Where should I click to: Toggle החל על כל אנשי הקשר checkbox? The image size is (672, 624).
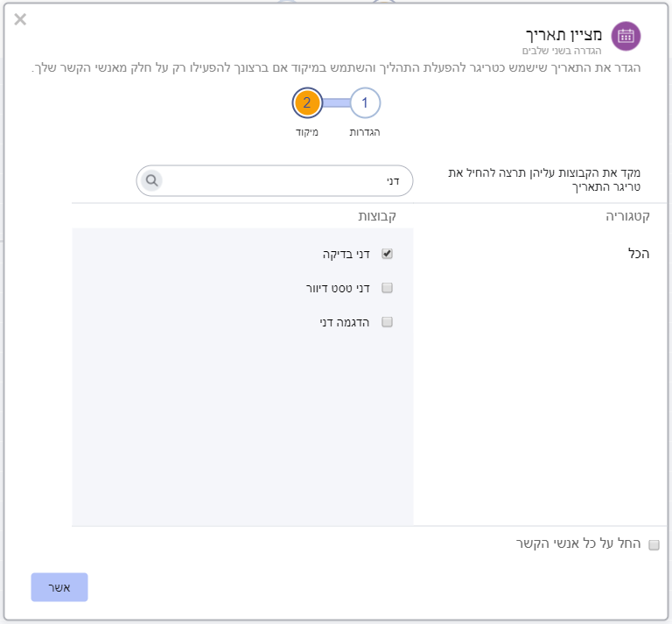[654, 544]
